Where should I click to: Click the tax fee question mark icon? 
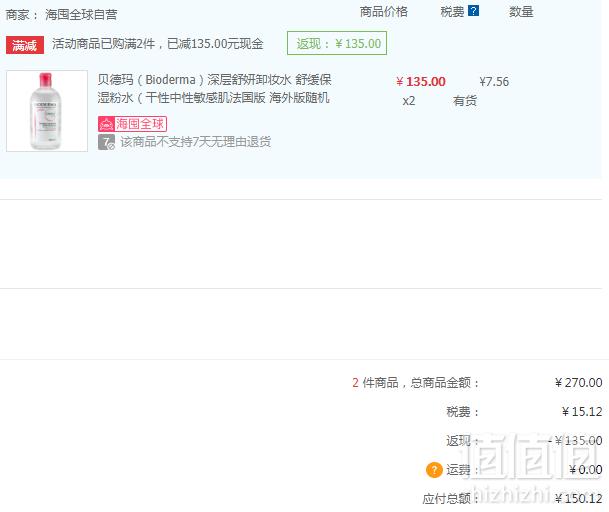473,11
